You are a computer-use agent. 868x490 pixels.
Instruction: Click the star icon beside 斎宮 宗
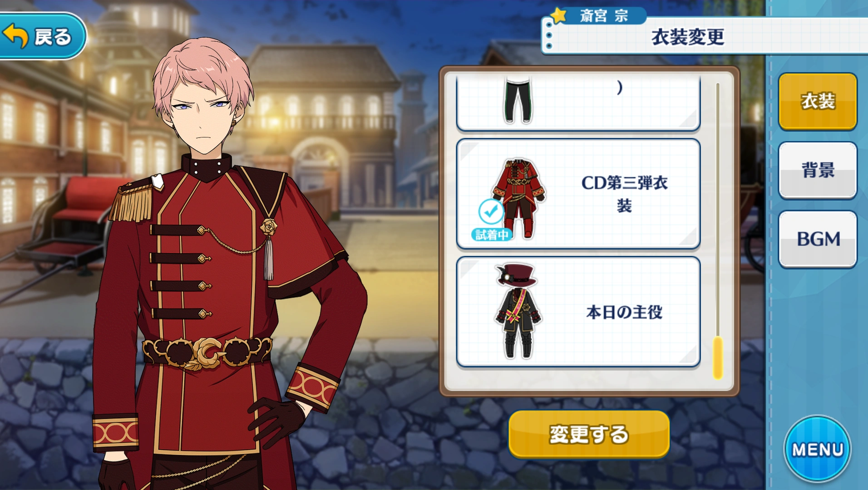point(559,16)
